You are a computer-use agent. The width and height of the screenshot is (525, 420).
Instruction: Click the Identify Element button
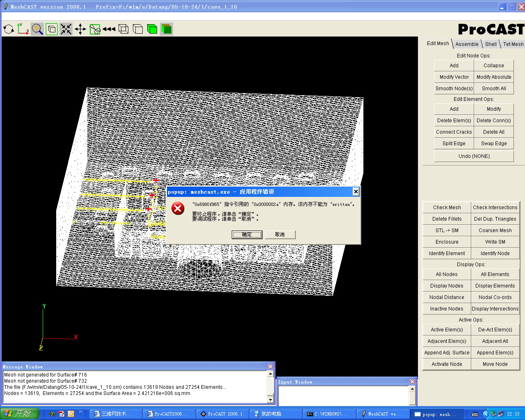point(447,253)
